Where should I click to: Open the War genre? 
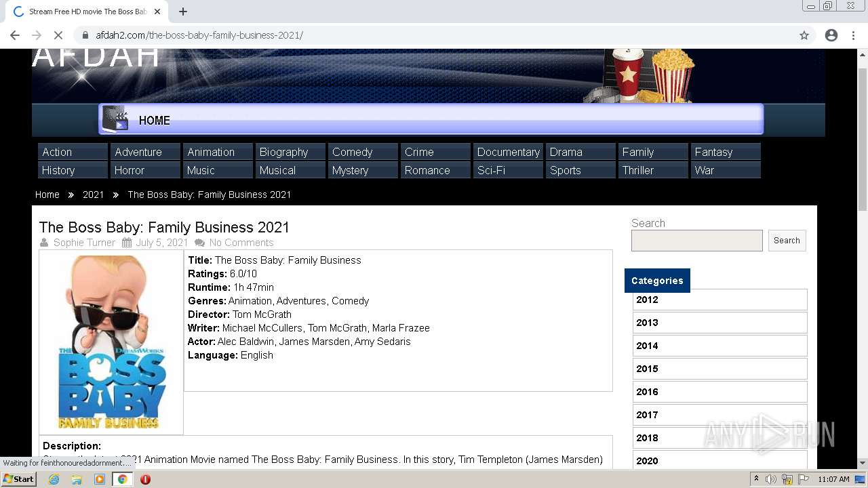(x=726, y=170)
